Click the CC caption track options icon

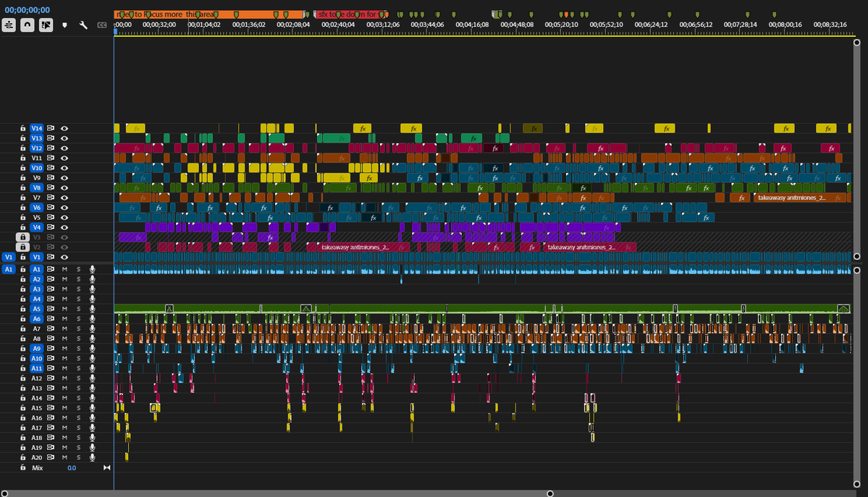(x=102, y=25)
